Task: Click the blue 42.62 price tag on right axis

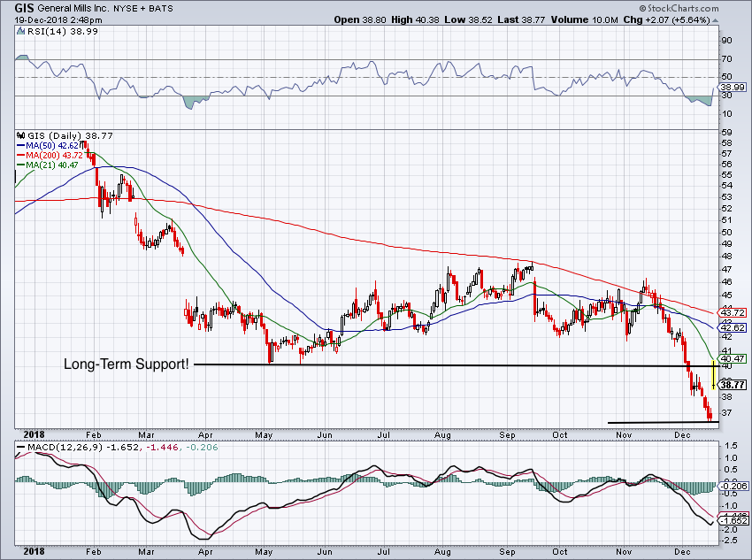Action: pos(733,328)
